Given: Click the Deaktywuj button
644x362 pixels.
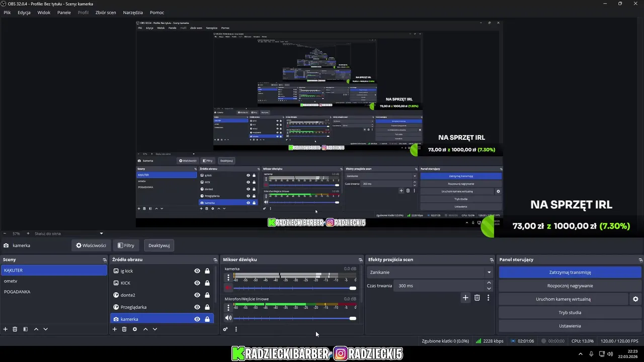Looking at the screenshot, I should [159, 245].
